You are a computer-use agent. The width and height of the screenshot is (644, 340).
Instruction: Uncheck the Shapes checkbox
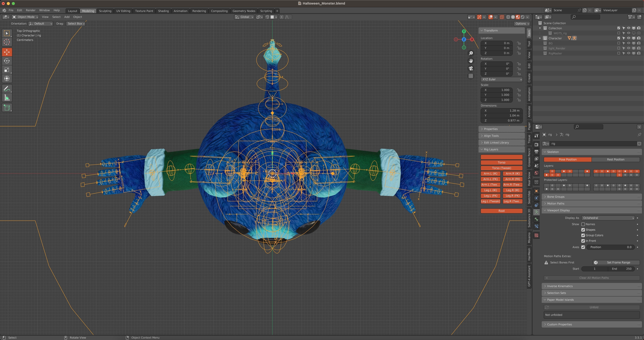tap(583, 230)
